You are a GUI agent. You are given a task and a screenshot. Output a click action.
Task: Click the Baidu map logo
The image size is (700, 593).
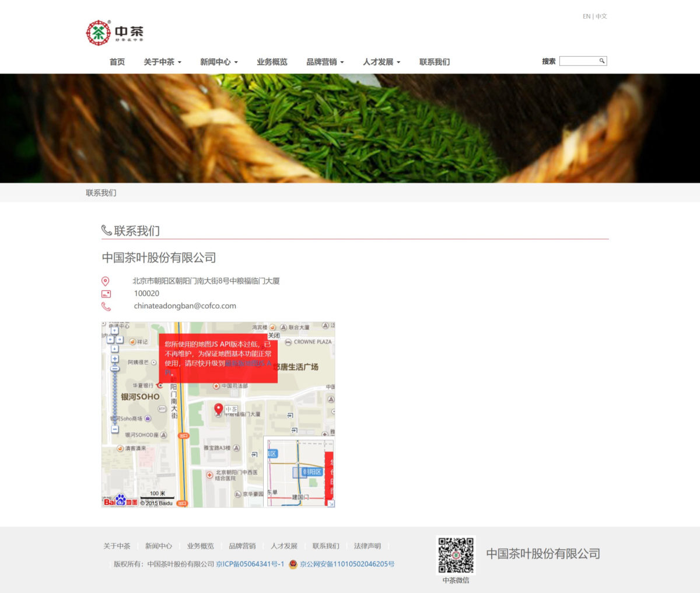[x=120, y=501]
